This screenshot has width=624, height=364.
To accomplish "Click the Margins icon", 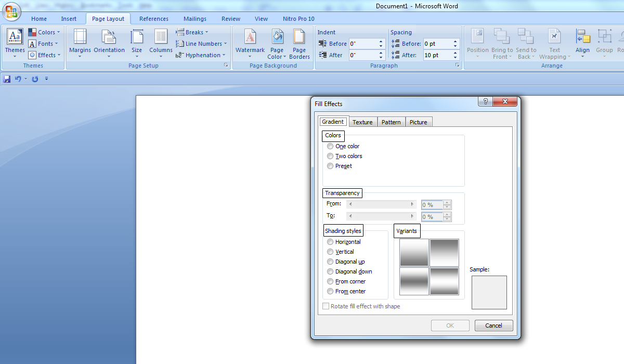I will pyautogui.click(x=80, y=37).
